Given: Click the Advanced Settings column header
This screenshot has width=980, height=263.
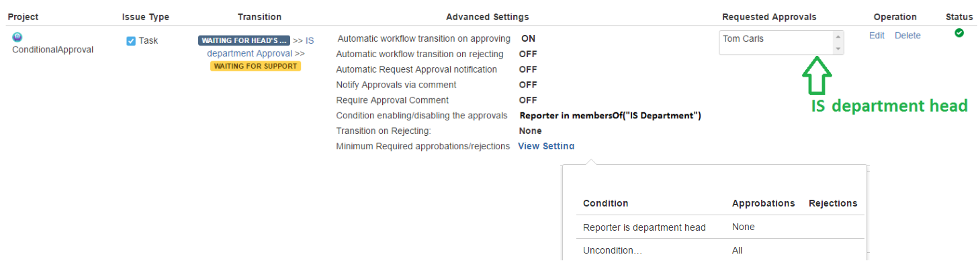Looking at the screenshot, I should (487, 17).
